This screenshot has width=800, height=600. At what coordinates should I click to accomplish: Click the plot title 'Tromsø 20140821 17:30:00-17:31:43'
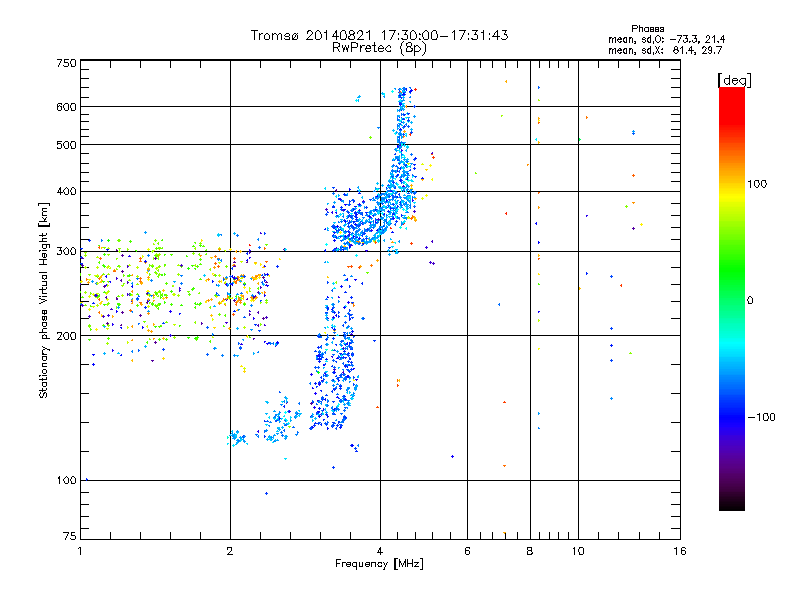[379, 35]
